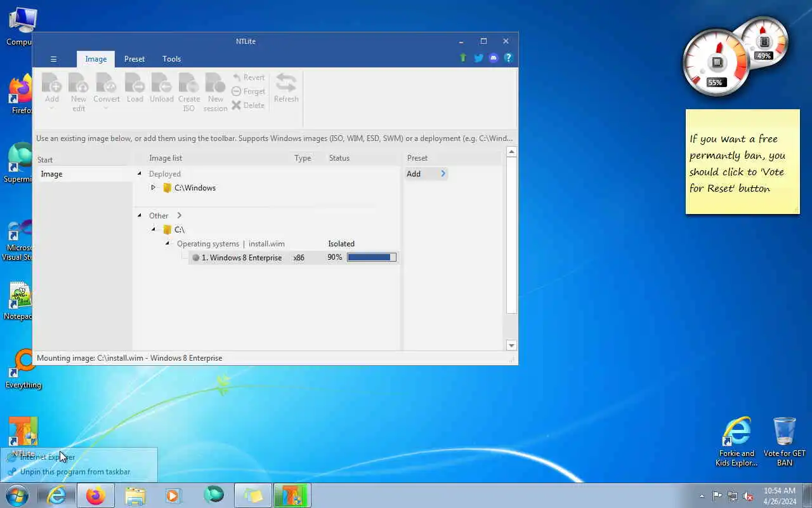The image size is (812, 508).
Task: Click the Add preset button
Action: pyautogui.click(x=426, y=174)
